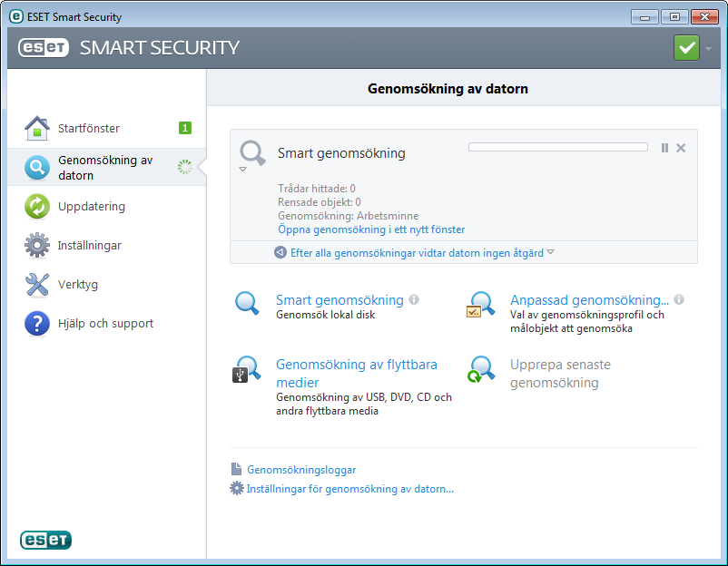This screenshot has width=728, height=566.
Task: Open the Genomsökningsloggar link
Action: pos(301,470)
